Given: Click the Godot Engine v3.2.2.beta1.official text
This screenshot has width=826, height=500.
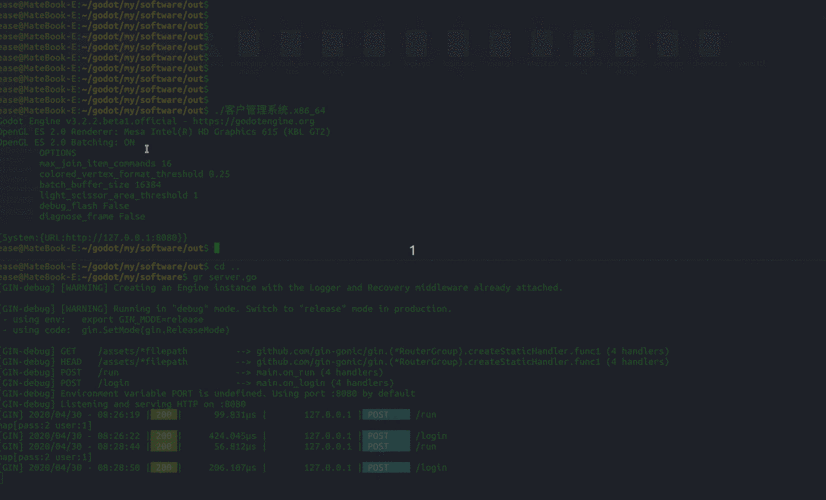Looking at the screenshot, I should pos(88,121).
